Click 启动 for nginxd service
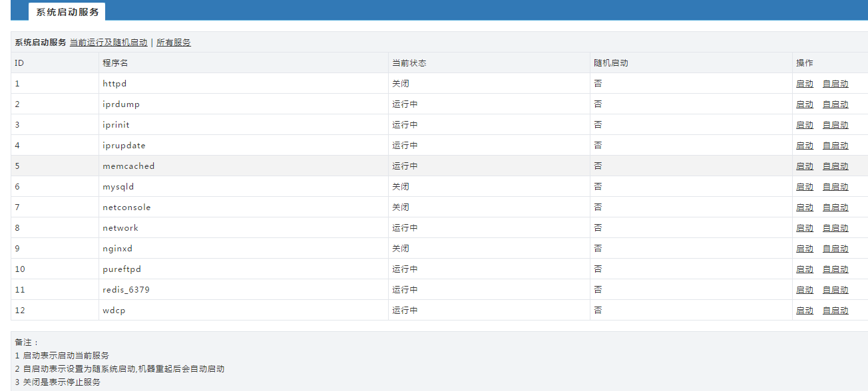868x391 pixels. point(805,249)
